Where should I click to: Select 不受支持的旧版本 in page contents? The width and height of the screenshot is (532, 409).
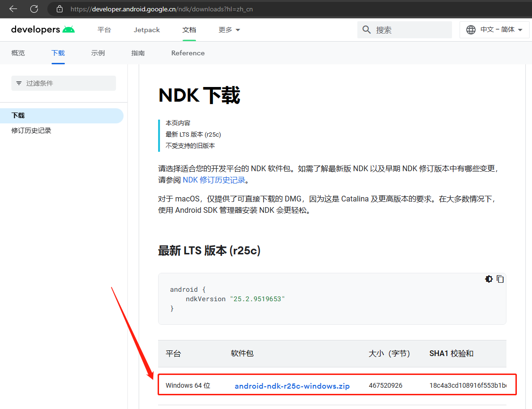coord(190,146)
